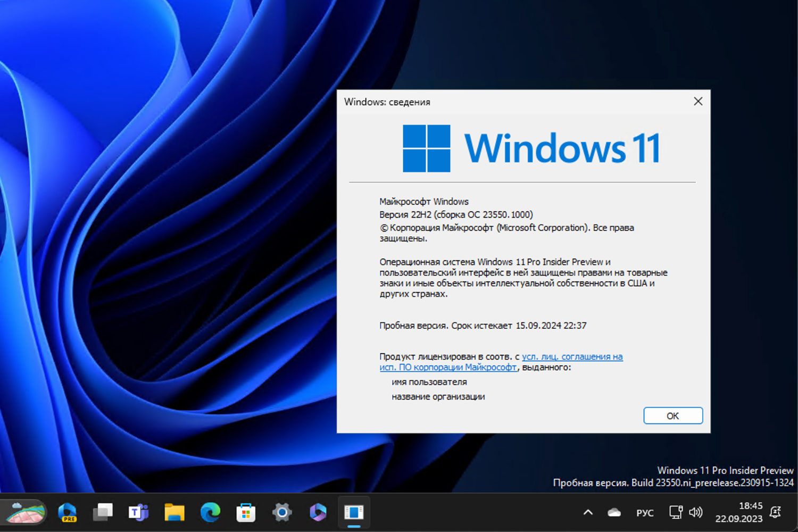Open Focus Assist via the bell icon
The image size is (798, 532).
775,512
